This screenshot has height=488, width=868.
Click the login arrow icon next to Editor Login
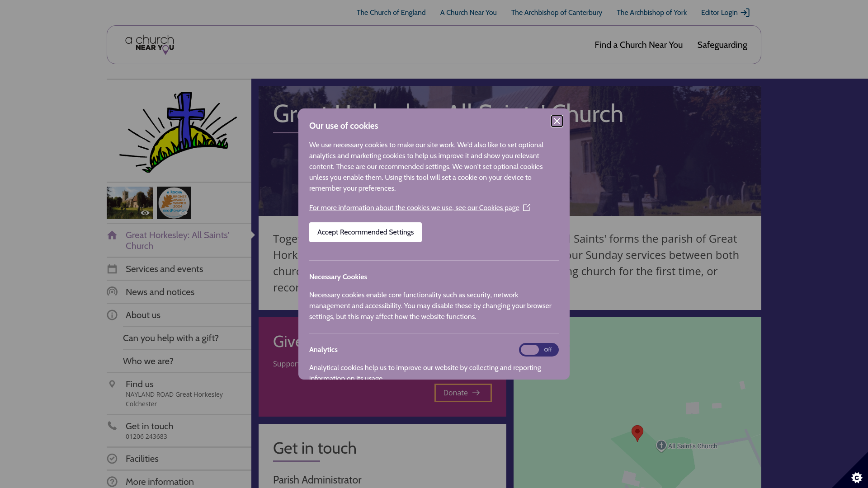click(745, 13)
